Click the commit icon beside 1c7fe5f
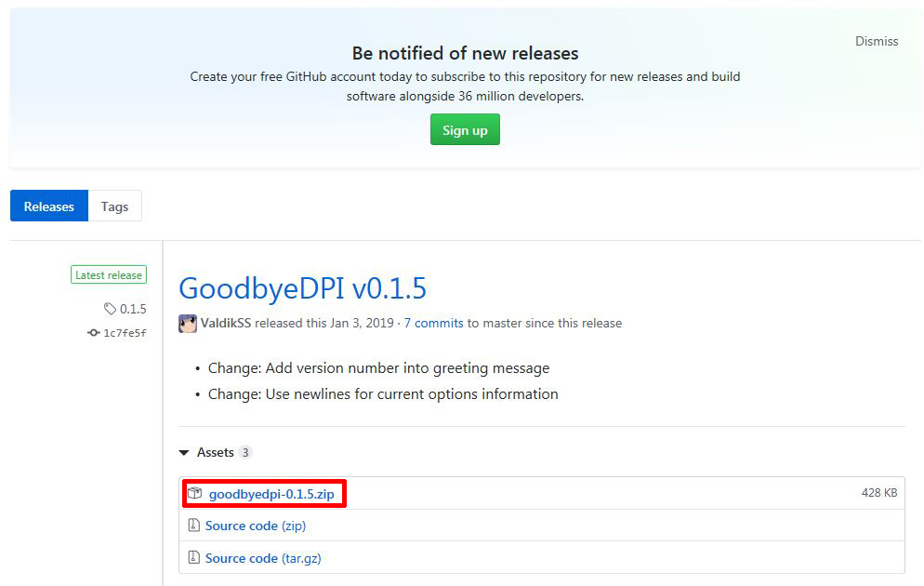924x586 pixels. pyautogui.click(x=94, y=333)
